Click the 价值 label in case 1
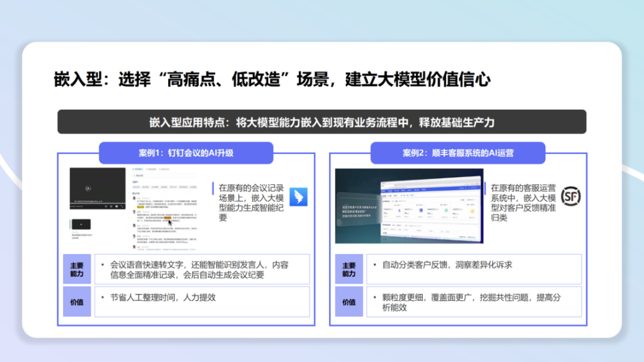This screenshot has height=362, width=644. (77, 302)
